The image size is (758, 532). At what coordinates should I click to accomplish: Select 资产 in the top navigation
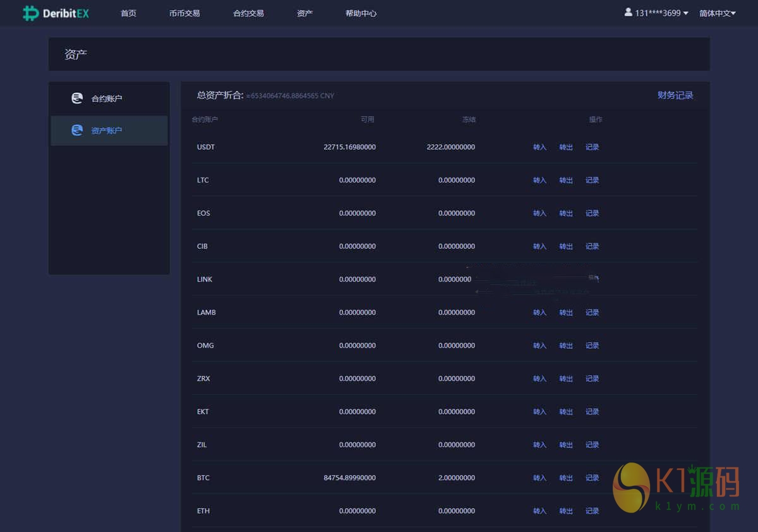304,13
